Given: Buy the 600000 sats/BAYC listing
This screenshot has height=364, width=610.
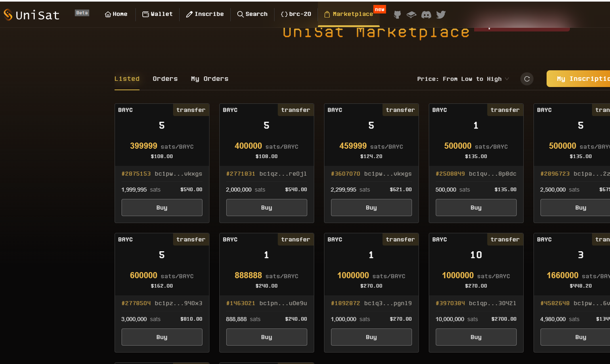Looking at the screenshot, I should tap(162, 337).
